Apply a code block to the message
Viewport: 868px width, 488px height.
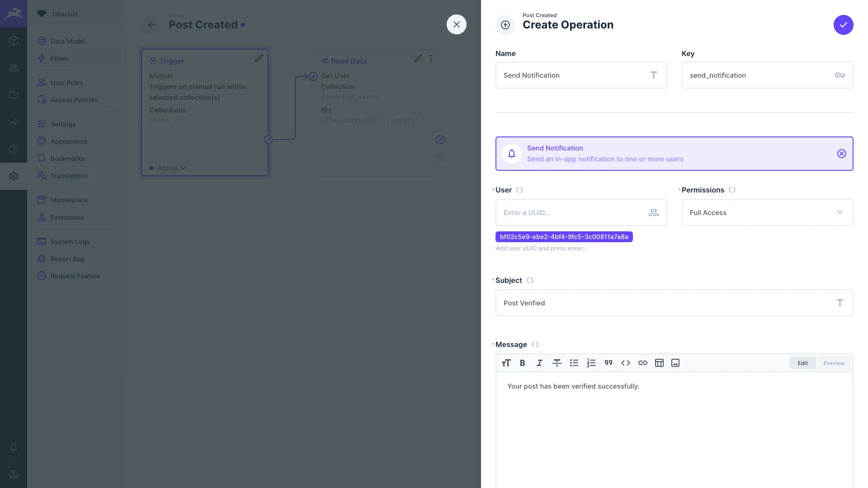(626, 363)
